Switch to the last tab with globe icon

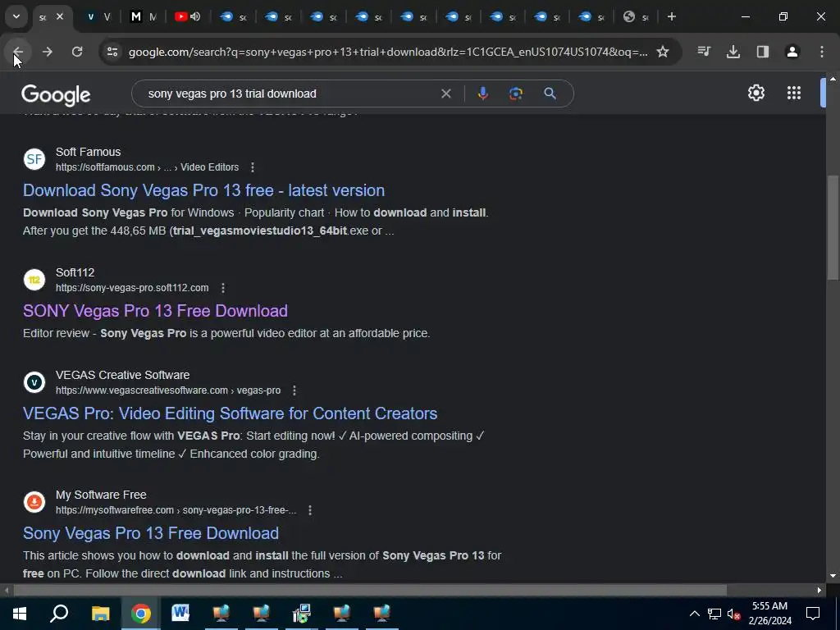click(x=636, y=16)
